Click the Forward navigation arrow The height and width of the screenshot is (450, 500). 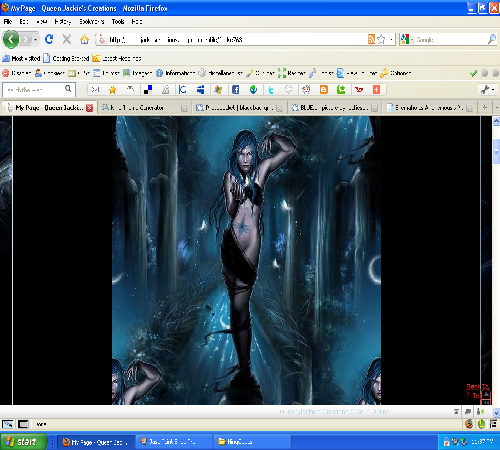click(26, 40)
